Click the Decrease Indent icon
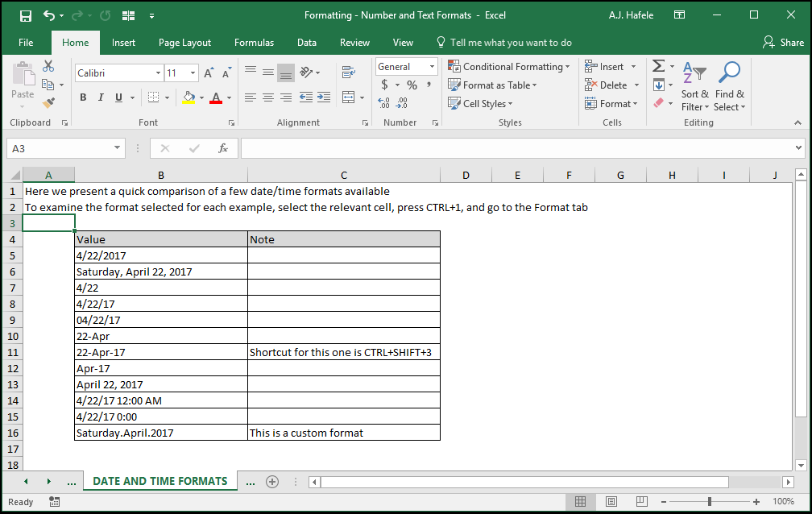The width and height of the screenshot is (812, 514). pyautogui.click(x=306, y=97)
